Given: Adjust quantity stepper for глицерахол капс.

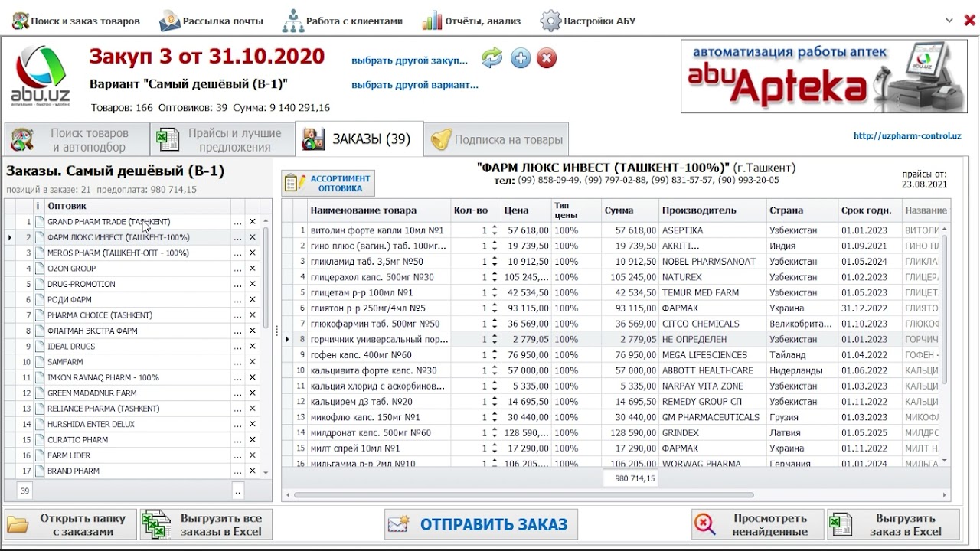Looking at the screenshot, I should (494, 277).
